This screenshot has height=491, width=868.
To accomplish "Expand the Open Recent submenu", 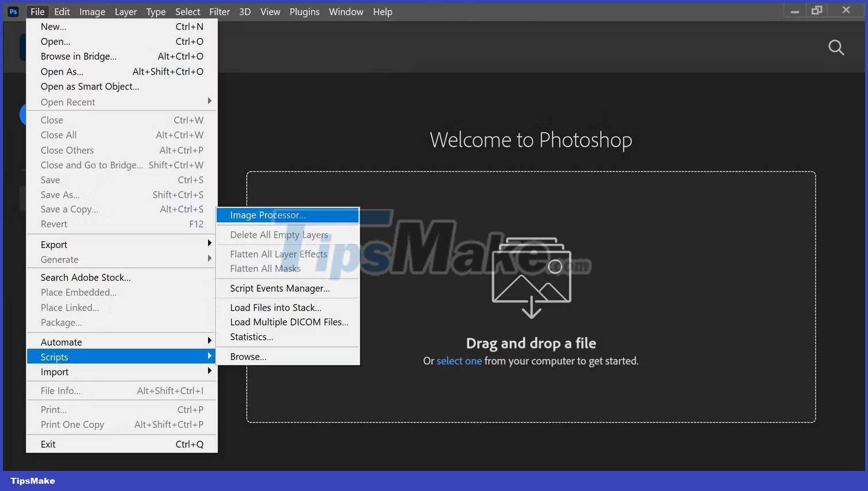I will point(68,102).
